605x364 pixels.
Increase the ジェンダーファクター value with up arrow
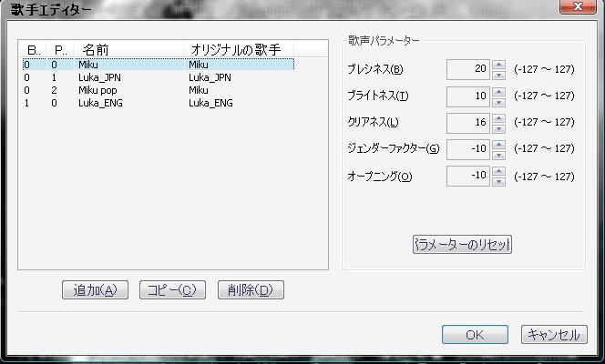tap(498, 145)
